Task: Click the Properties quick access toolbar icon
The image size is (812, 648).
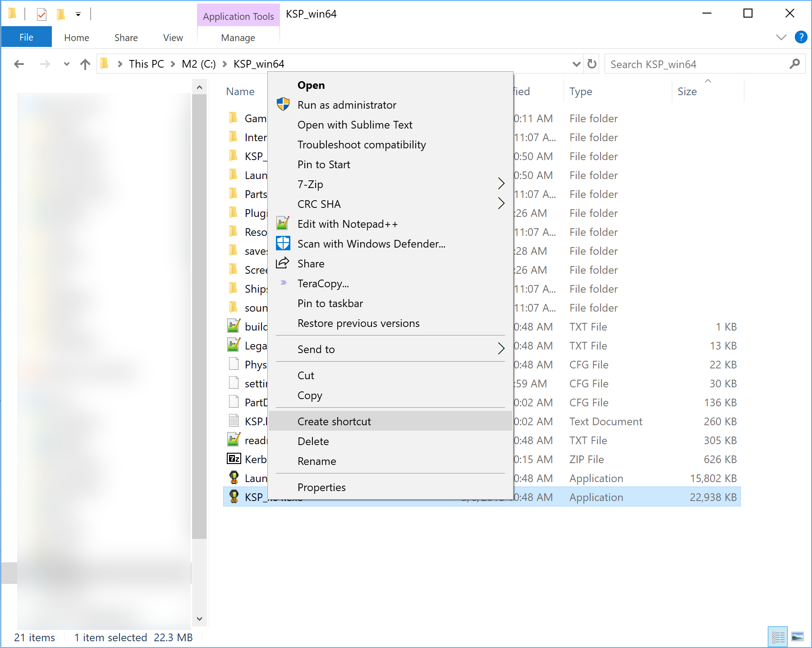Action: [41, 14]
